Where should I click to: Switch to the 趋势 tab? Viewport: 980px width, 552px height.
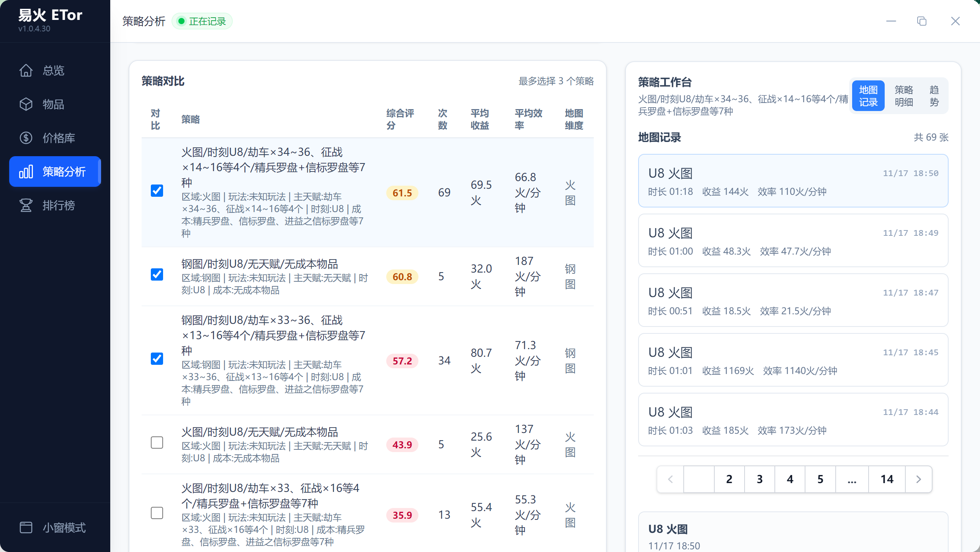coord(934,96)
